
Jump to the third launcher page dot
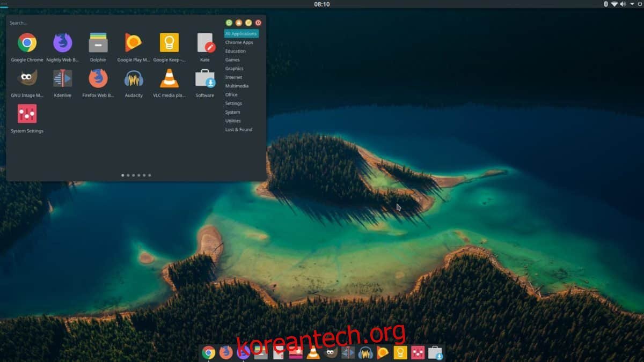(x=133, y=175)
